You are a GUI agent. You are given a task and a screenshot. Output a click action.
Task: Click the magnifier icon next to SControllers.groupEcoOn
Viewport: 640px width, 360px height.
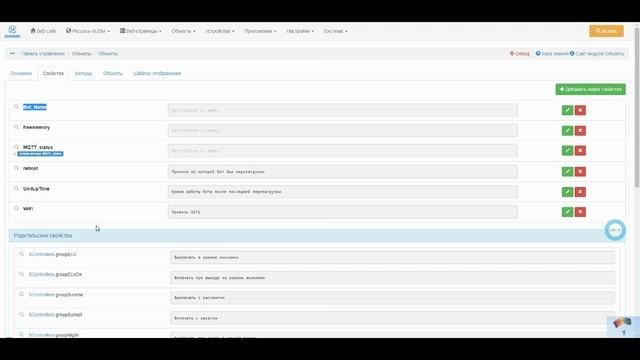[22, 274]
